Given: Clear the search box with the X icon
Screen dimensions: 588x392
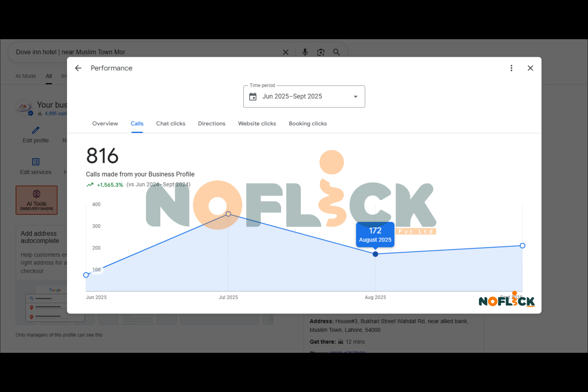Looking at the screenshot, I should pos(286,52).
